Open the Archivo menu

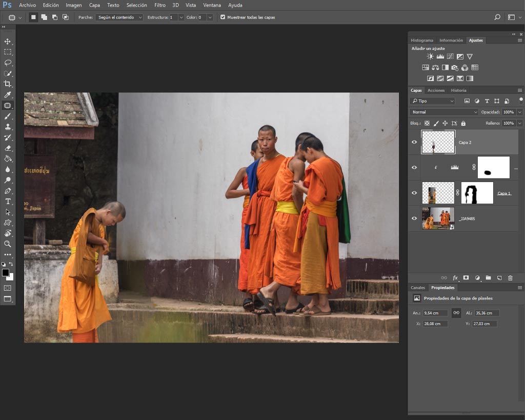28,5
